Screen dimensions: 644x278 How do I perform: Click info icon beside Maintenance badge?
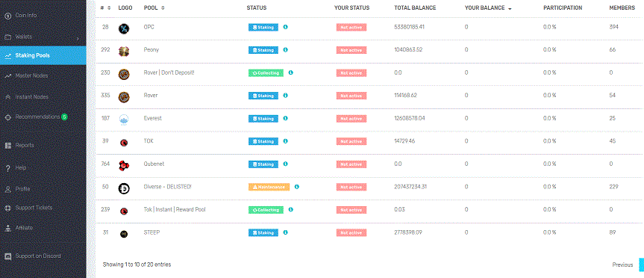tap(296, 187)
